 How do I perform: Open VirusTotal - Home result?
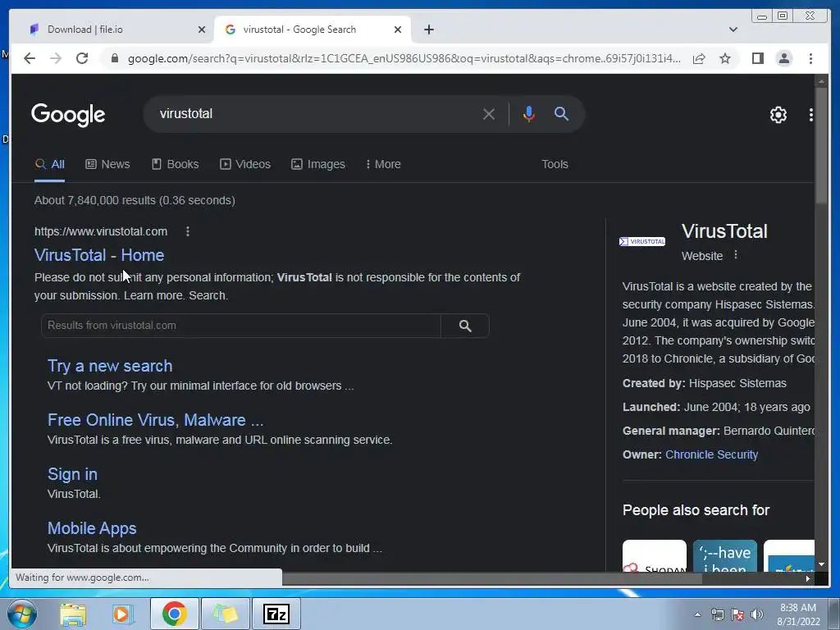[99, 255]
